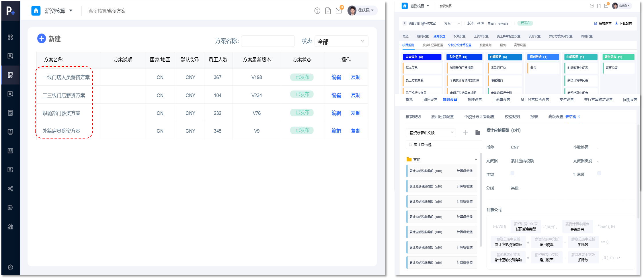
Task: Click the plus icon beside 薪资总表中文版 dropdown
Action: [x=465, y=132]
